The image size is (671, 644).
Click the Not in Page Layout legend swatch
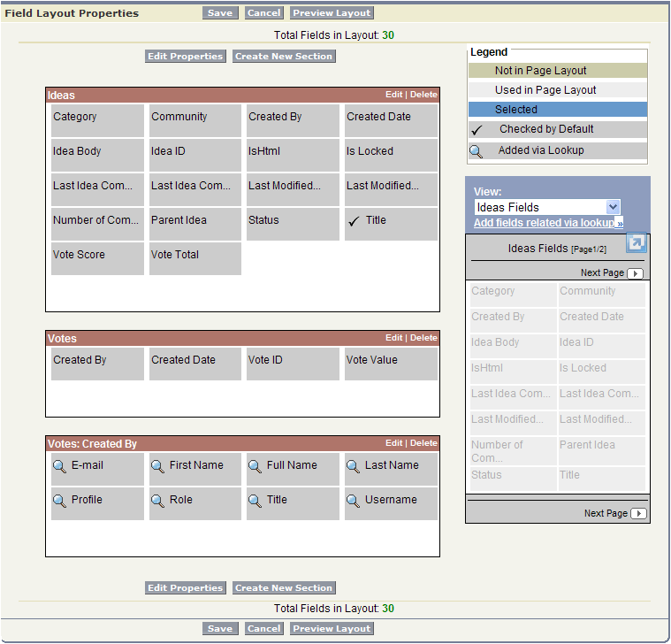[x=558, y=71]
